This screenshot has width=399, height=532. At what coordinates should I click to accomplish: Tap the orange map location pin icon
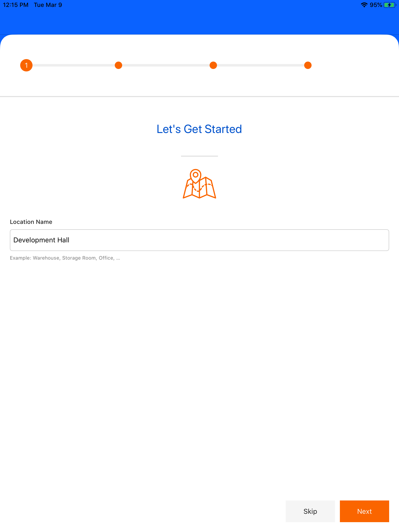(x=199, y=184)
